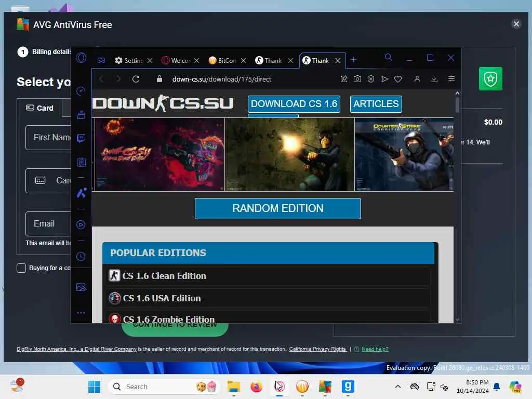Go forward with the forward arrow
The height and width of the screenshot is (399, 532).
pos(118,79)
